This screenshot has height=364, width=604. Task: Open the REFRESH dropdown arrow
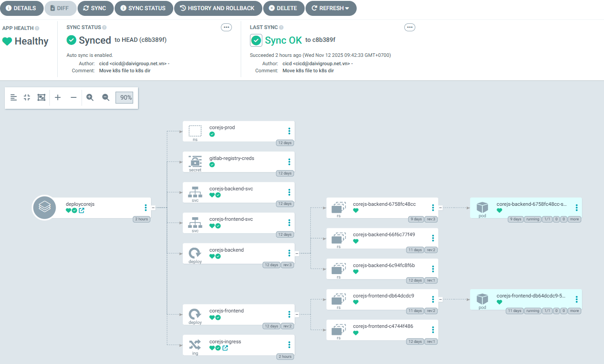point(347,8)
